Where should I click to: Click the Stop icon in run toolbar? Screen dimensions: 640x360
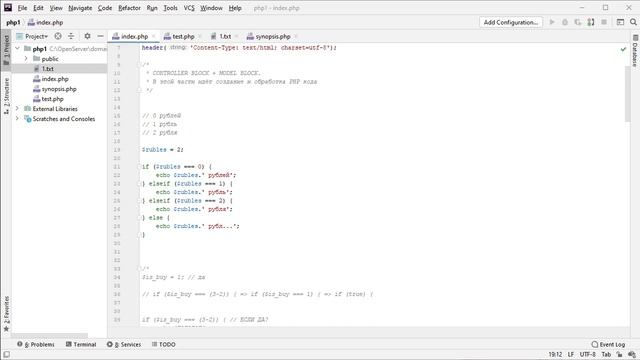604,22
